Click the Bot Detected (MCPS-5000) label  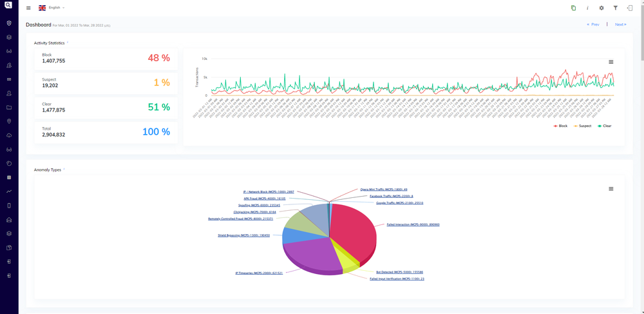tap(400, 272)
